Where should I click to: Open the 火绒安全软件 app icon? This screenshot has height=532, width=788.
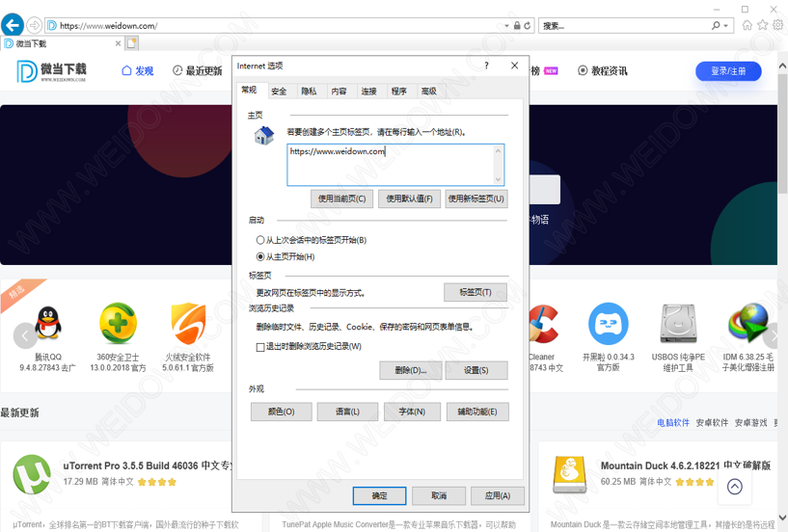tap(188, 323)
